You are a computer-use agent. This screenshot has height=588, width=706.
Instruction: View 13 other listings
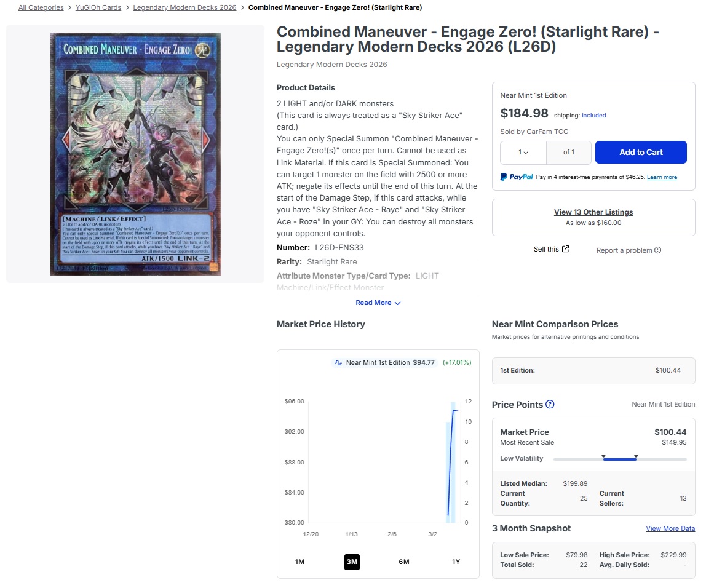click(593, 212)
